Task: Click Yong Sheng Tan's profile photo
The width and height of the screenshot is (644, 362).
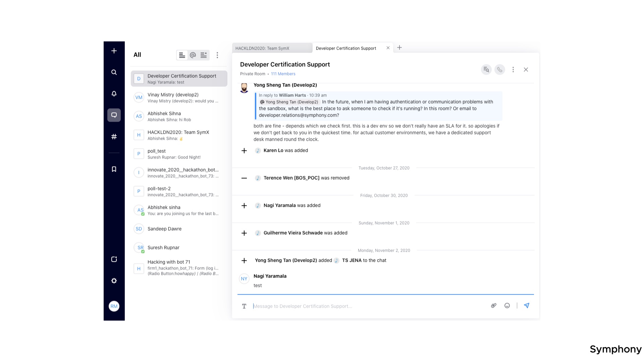Action: [244, 88]
